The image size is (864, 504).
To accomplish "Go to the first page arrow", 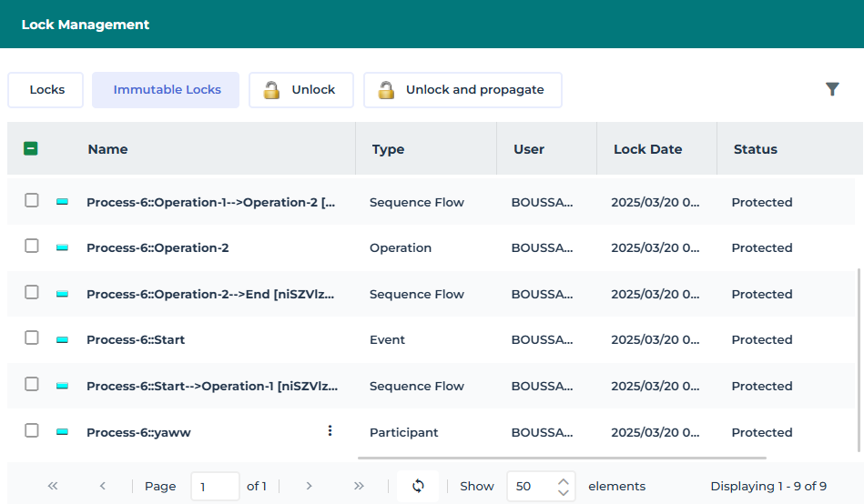I will (53, 486).
